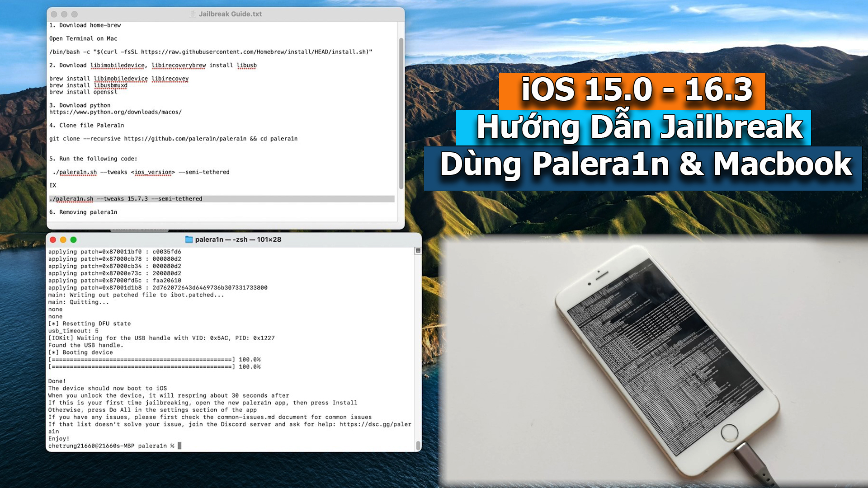The width and height of the screenshot is (868, 488).
Task: Click Terminal line 'main: Quitting...'
Action: click(x=79, y=302)
